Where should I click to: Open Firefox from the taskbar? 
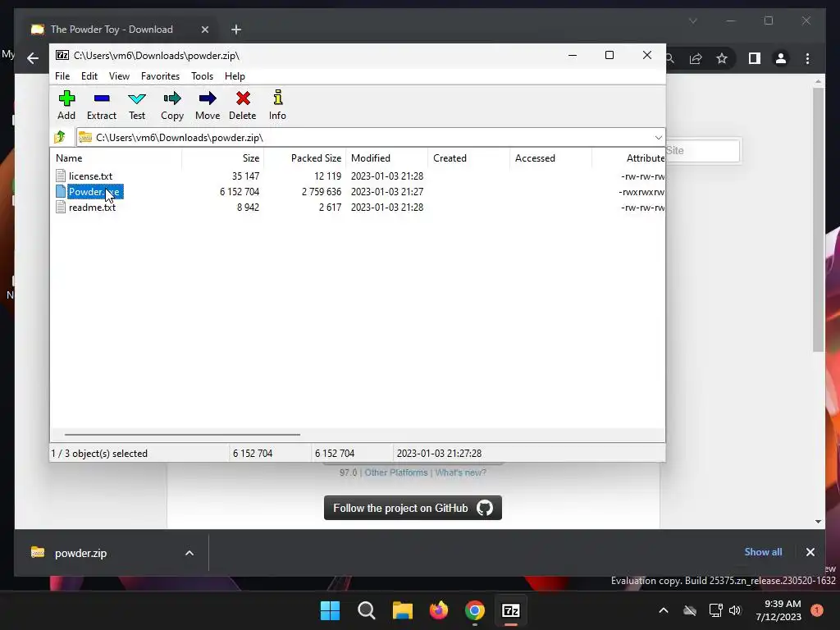[x=439, y=610]
